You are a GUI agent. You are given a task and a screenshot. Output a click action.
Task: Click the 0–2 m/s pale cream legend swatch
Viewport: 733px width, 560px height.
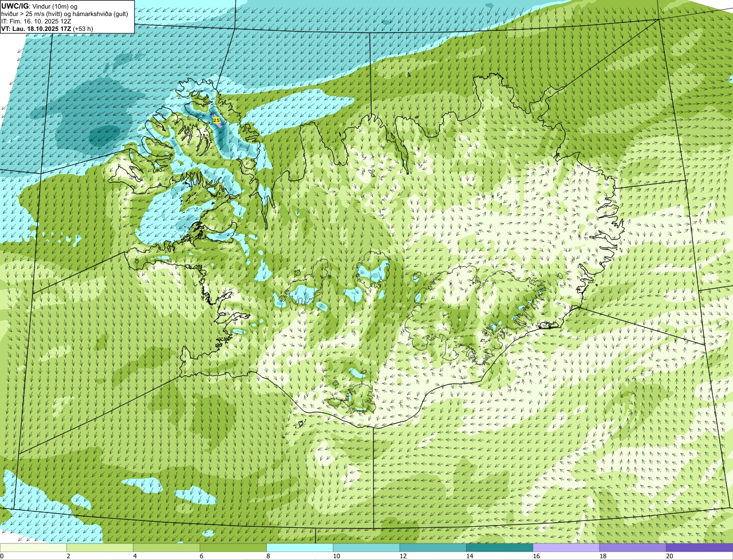pyautogui.click(x=33, y=547)
